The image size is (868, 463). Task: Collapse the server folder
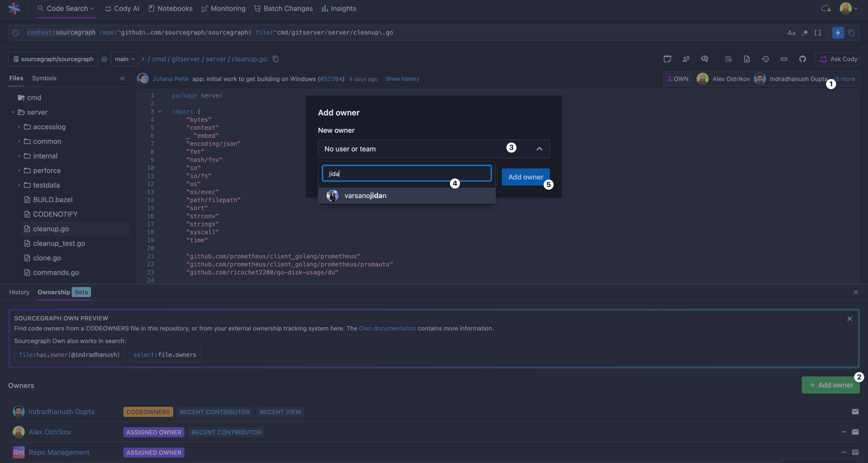click(x=13, y=112)
